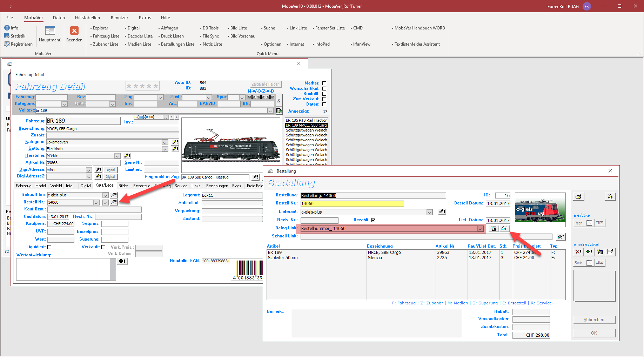Click the red X delete icon under einzelne Artikel
This screenshot has height=357, width=644.
pos(578,252)
